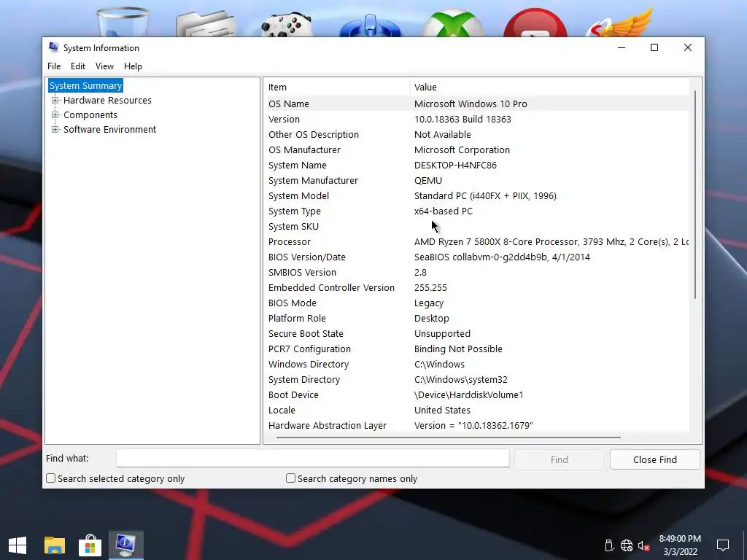Image resolution: width=747 pixels, height=560 pixels.
Task: Enable Search category names only checkbox
Action: 290,478
